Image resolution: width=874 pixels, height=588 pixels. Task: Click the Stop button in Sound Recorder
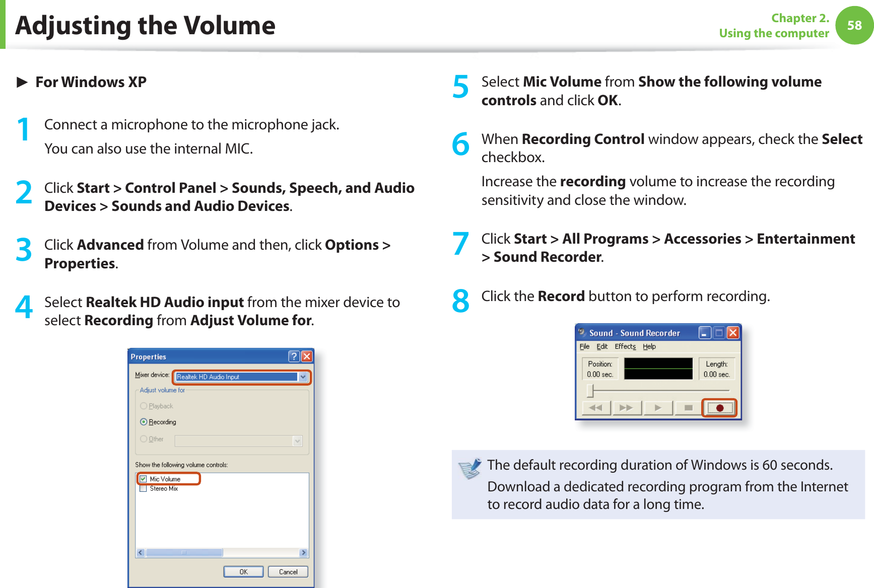click(688, 408)
